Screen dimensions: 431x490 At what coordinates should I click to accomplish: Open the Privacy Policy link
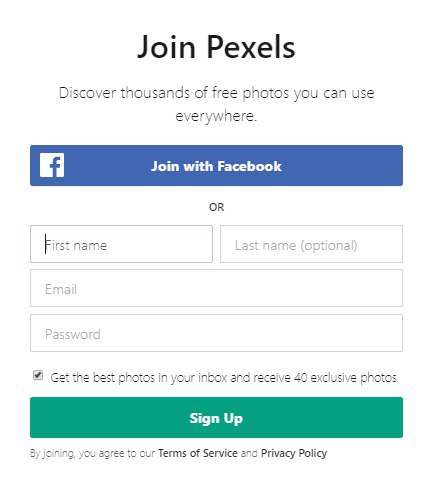pos(294,453)
